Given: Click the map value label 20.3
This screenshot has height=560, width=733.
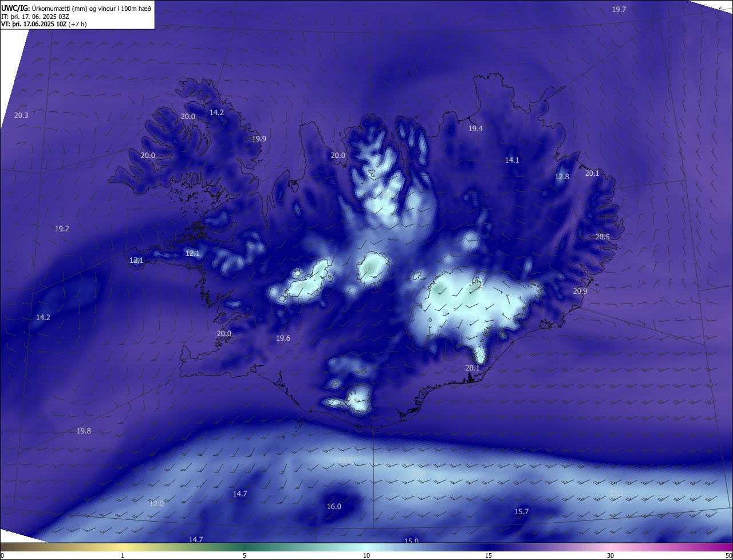Looking at the screenshot, I should click(x=21, y=115).
